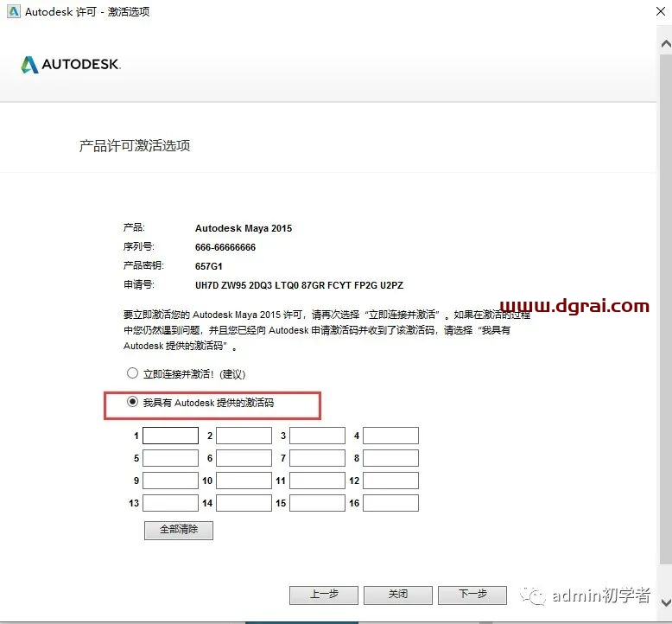Image resolution: width=672 pixels, height=624 pixels.
Task: Click activation code field 8
Action: click(391, 458)
